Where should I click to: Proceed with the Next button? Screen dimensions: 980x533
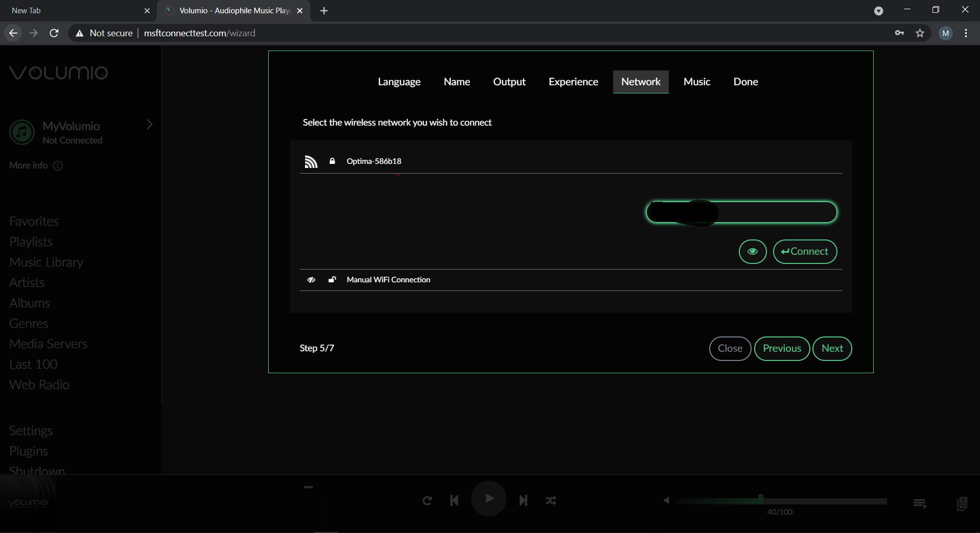click(832, 349)
